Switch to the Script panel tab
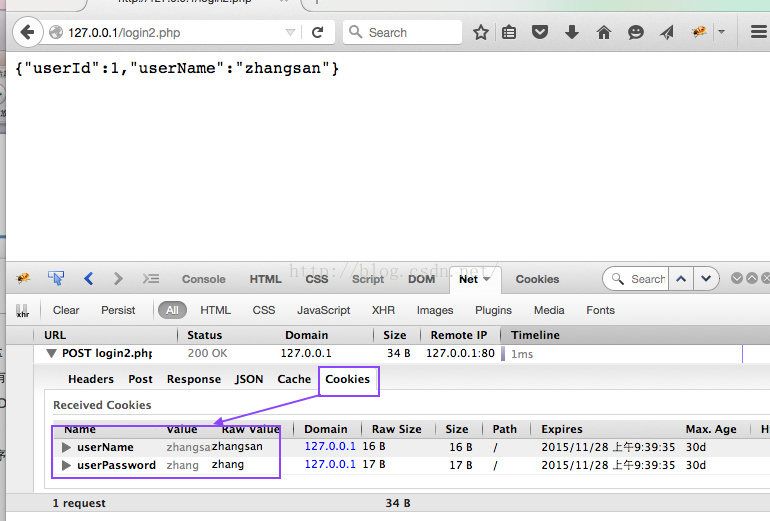 pos(368,279)
